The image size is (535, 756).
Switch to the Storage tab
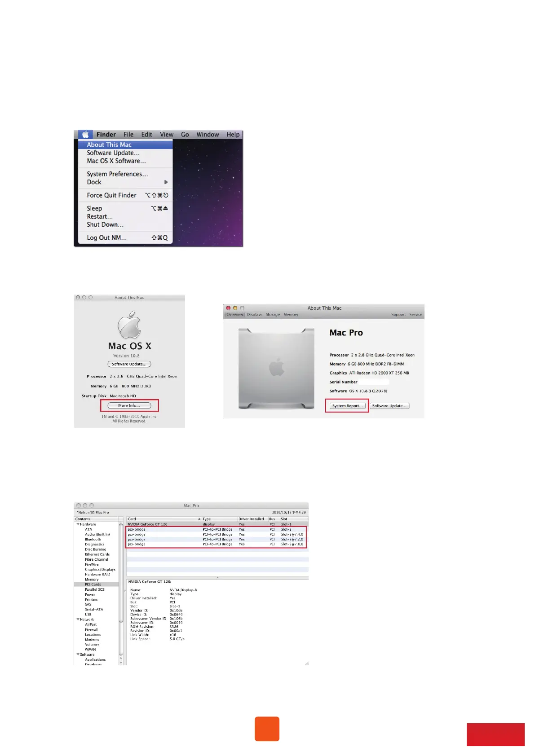(x=273, y=315)
